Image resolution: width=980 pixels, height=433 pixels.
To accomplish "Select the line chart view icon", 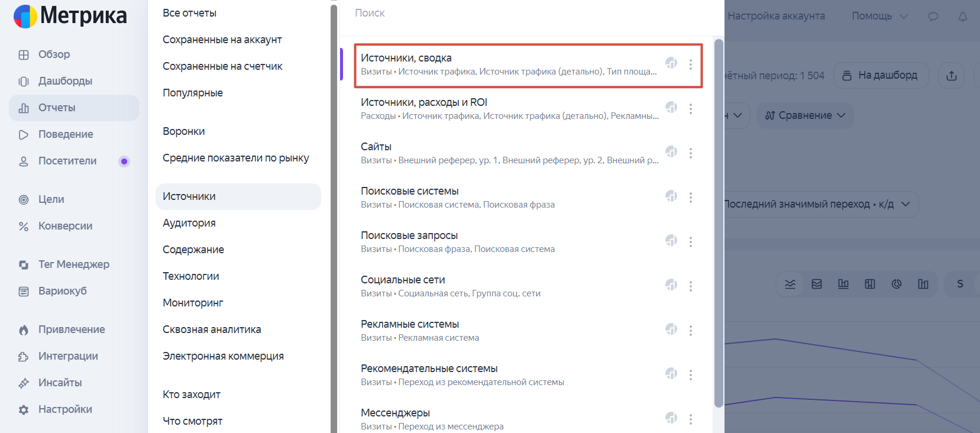I will (790, 284).
